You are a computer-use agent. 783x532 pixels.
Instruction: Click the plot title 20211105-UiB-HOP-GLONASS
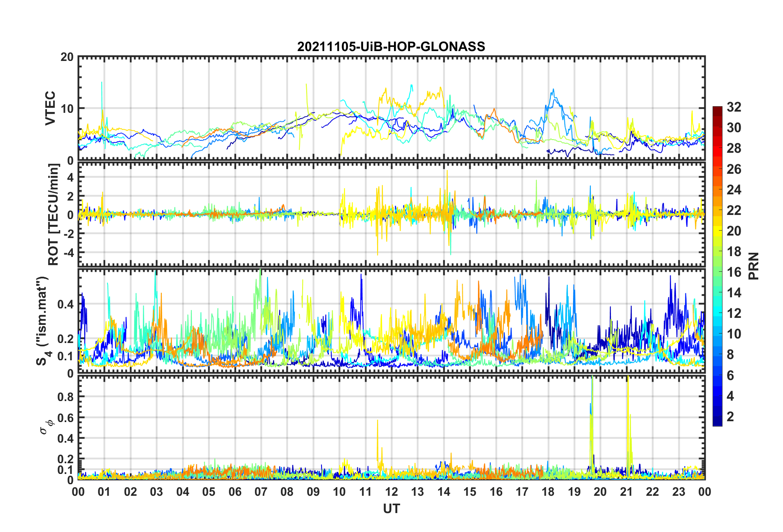tap(391, 47)
